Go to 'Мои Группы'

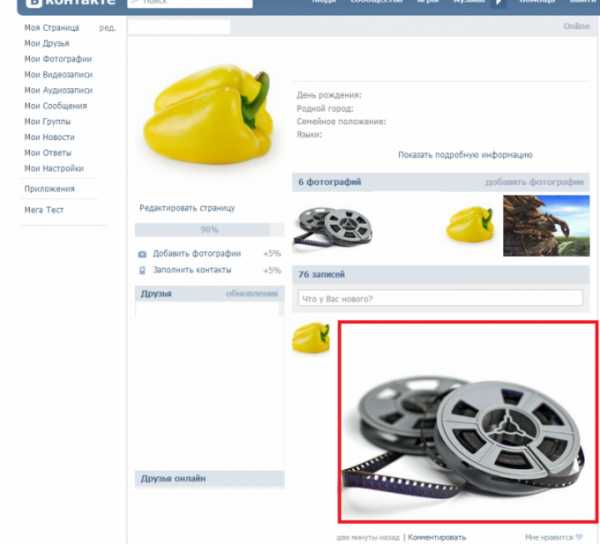[47, 122]
